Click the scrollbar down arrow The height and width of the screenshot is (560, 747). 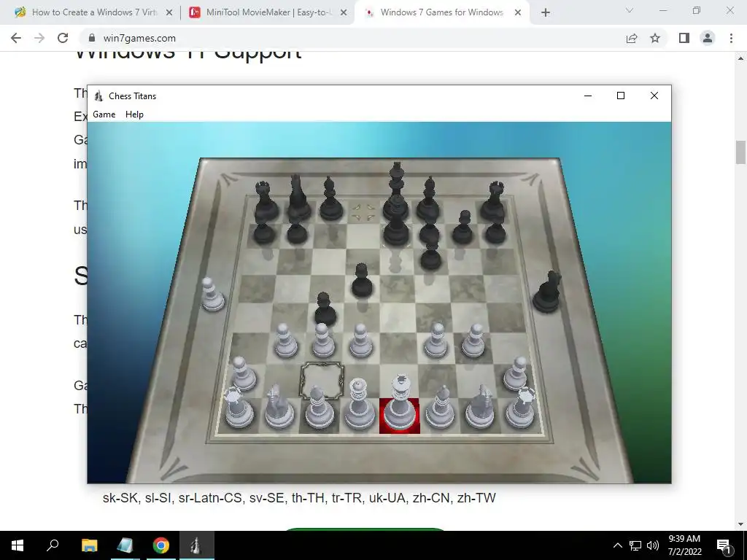[x=740, y=524]
